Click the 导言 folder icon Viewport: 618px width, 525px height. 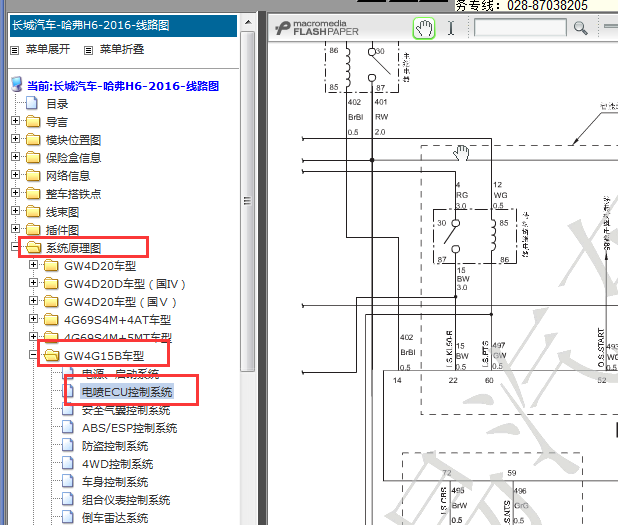click(33, 121)
